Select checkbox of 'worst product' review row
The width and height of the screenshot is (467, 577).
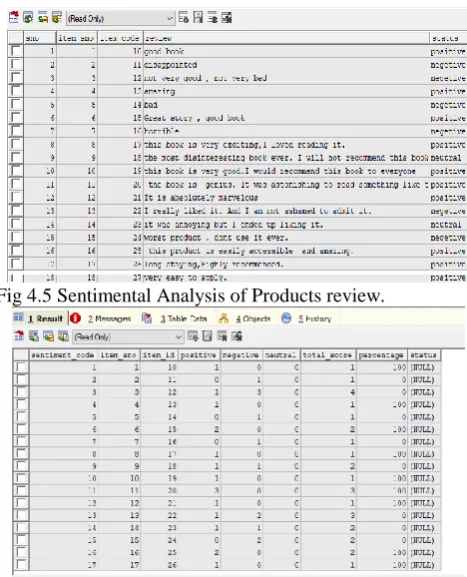16,237
